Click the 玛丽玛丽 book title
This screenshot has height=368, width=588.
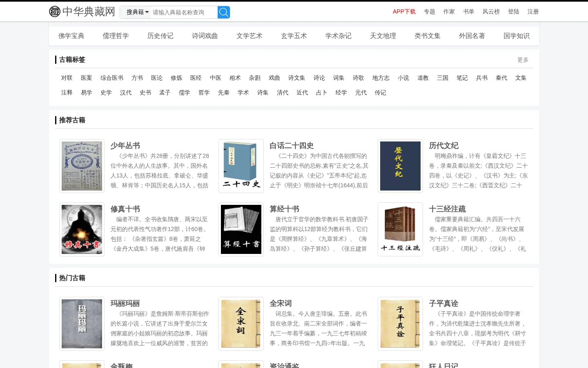(x=125, y=304)
